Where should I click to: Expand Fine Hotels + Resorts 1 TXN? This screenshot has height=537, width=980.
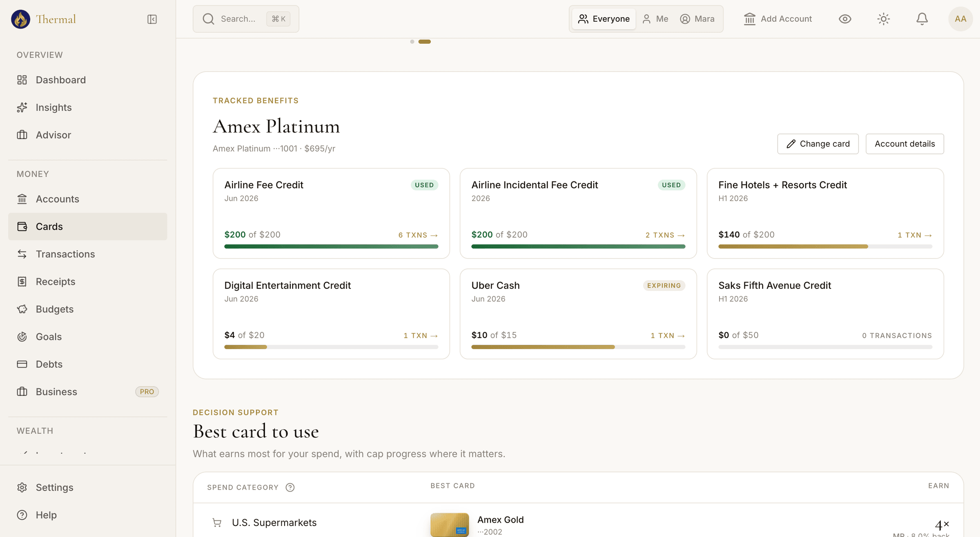tap(915, 235)
